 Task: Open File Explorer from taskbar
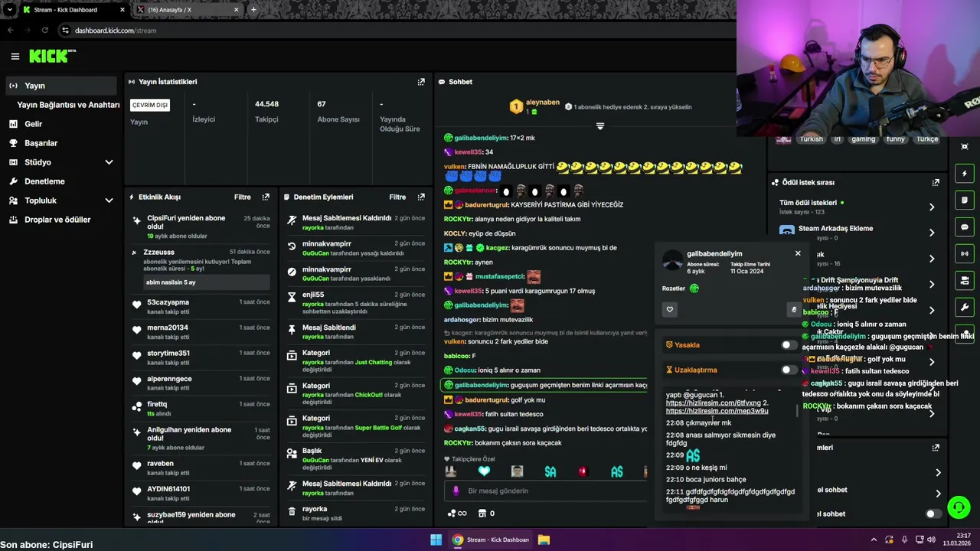[x=544, y=540]
